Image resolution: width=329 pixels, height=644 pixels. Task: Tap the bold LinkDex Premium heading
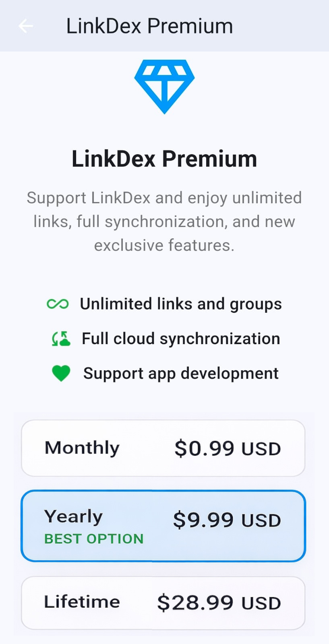click(x=164, y=159)
